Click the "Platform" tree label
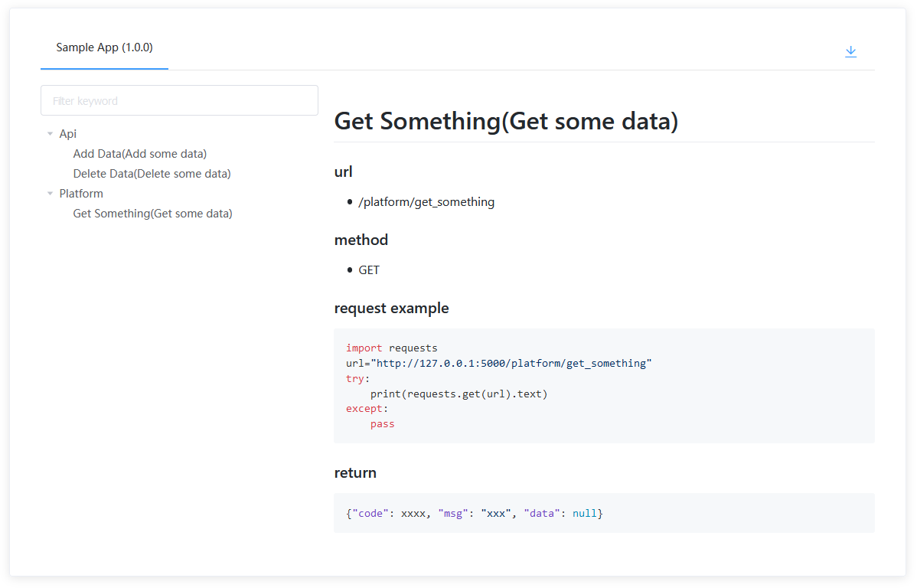 pyautogui.click(x=81, y=193)
